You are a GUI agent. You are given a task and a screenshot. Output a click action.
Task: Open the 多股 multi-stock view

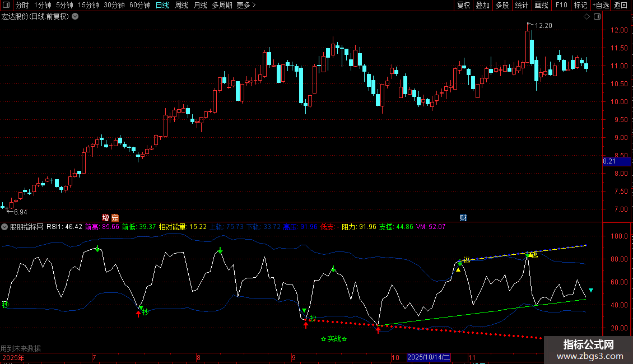(502, 5)
